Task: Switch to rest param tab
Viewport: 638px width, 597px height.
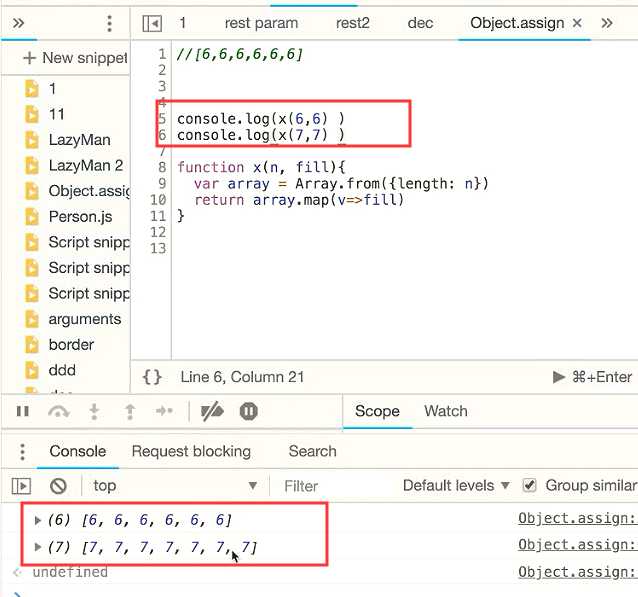Action: 261,23
